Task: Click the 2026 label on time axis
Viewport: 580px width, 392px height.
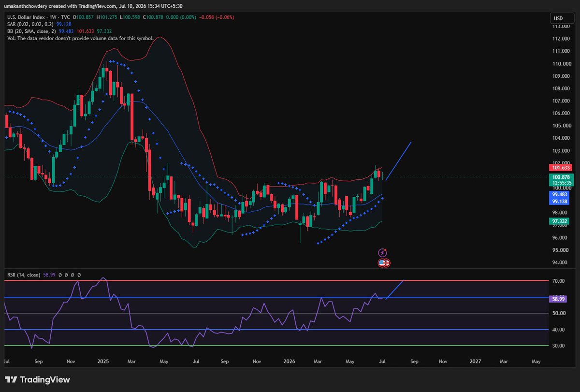Action: pyautogui.click(x=290, y=362)
